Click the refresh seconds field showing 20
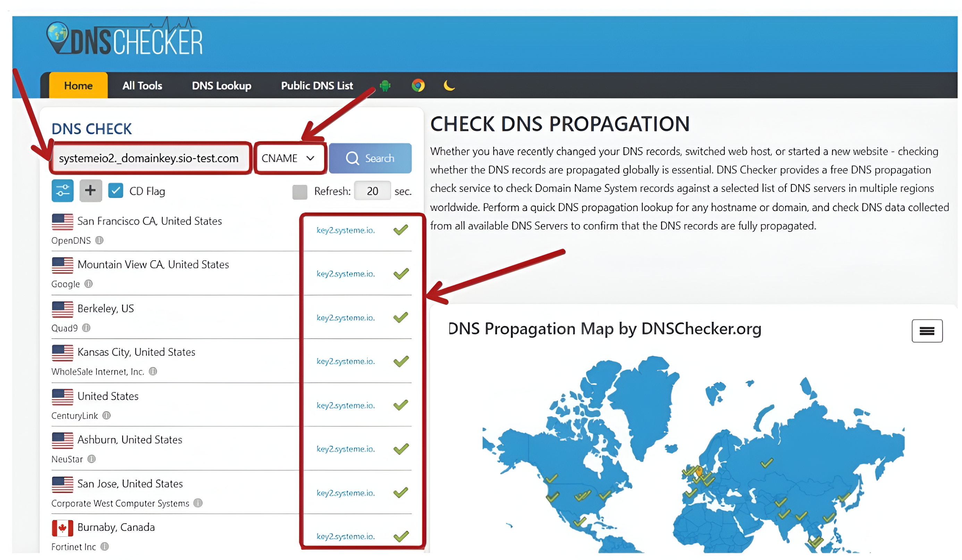The image size is (962, 560). click(372, 191)
